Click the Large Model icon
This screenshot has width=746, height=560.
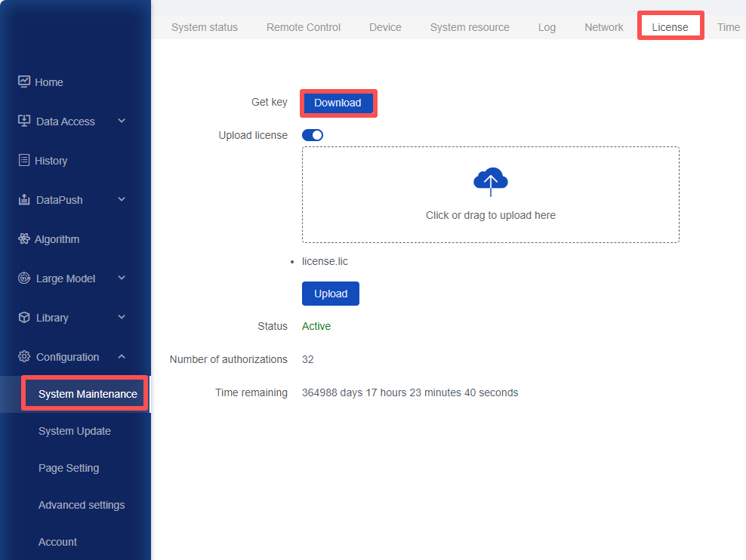(x=24, y=278)
